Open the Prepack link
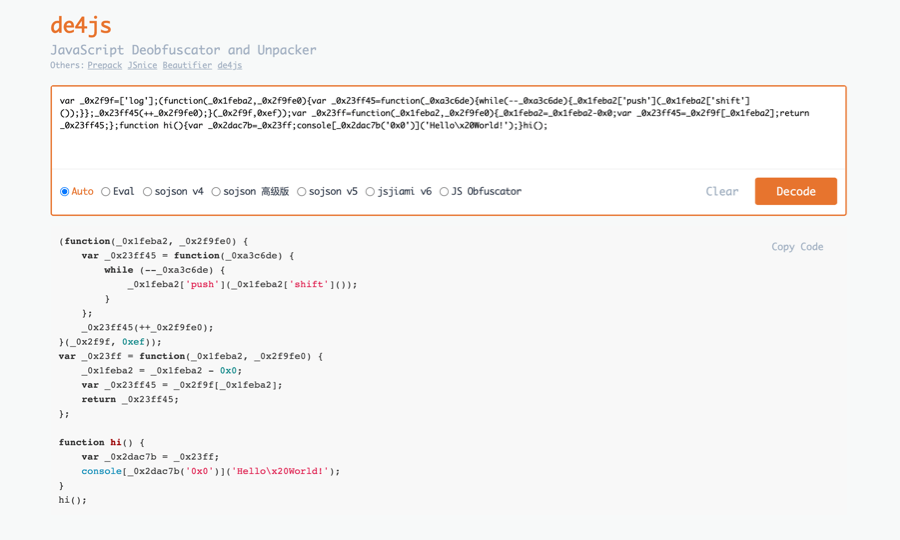 [x=104, y=65]
